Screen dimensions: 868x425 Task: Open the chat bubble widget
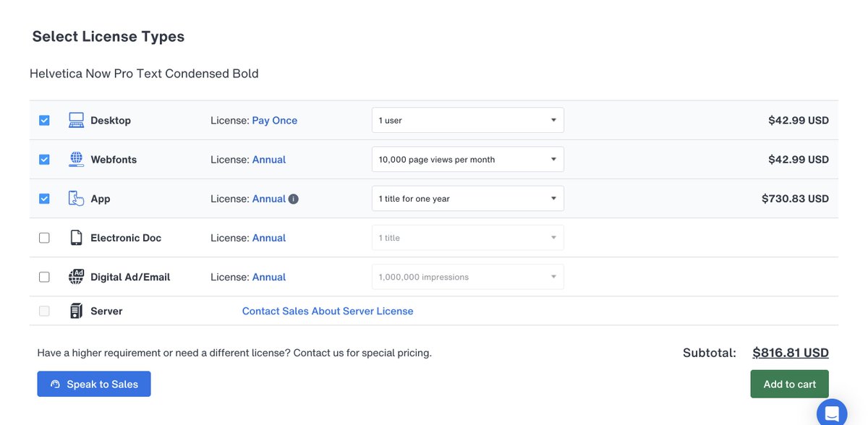point(832,413)
